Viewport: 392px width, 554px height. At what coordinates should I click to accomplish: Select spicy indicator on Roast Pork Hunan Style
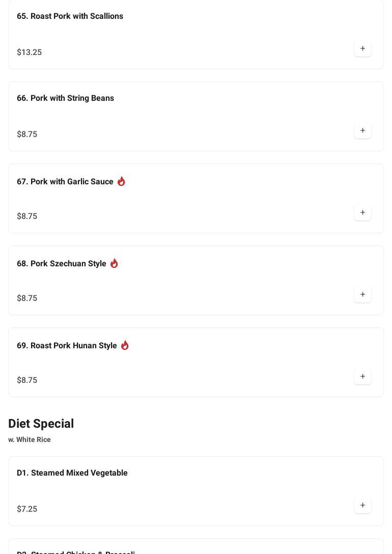click(x=125, y=345)
